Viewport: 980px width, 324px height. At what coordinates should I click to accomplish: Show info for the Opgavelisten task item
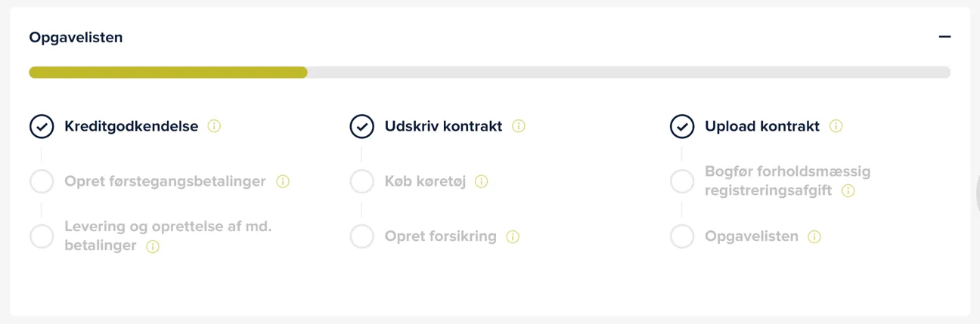click(x=814, y=236)
